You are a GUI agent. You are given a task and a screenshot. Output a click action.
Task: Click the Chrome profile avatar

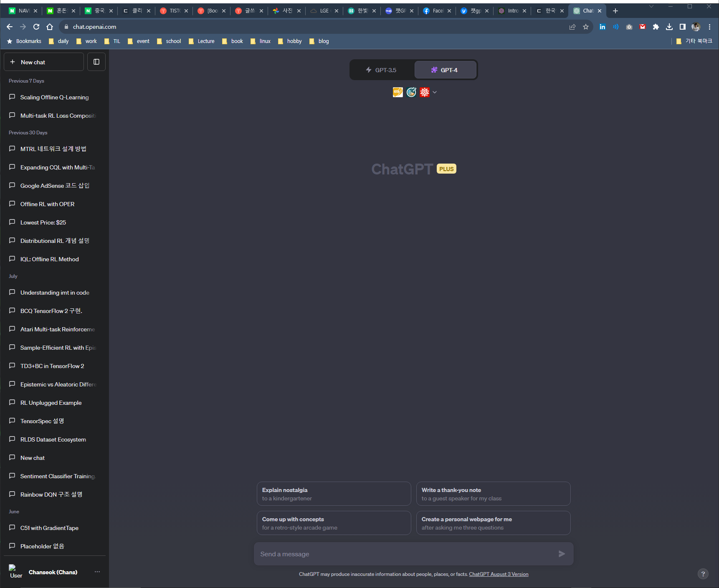click(x=696, y=27)
